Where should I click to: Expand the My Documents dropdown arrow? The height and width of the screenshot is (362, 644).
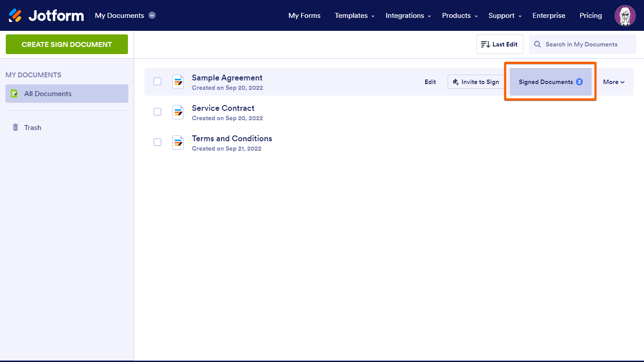point(152,16)
